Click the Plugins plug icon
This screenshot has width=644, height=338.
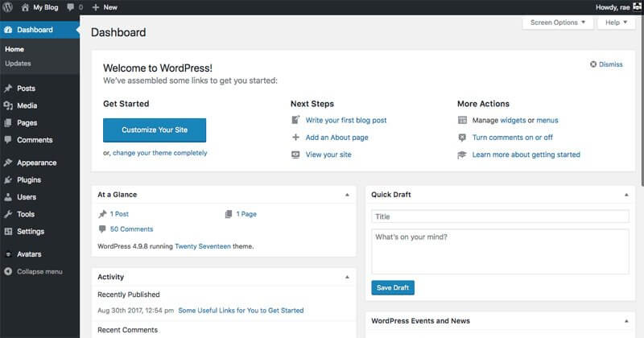click(8, 180)
